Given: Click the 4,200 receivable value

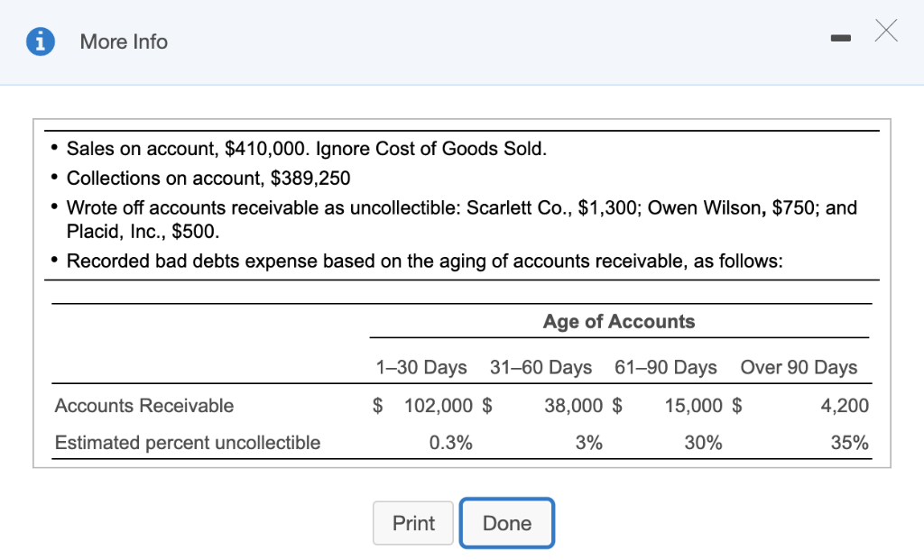Looking at the screenshot, I should pos(845,406).
